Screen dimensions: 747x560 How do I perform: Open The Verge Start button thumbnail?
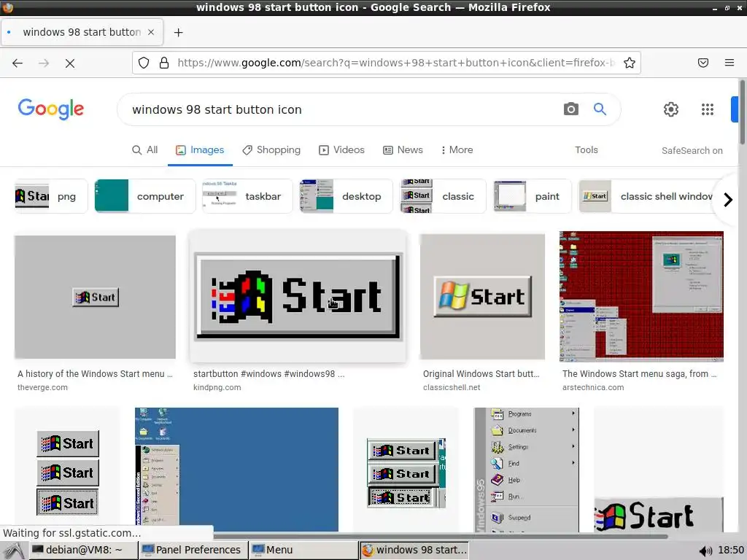[95, 297]
